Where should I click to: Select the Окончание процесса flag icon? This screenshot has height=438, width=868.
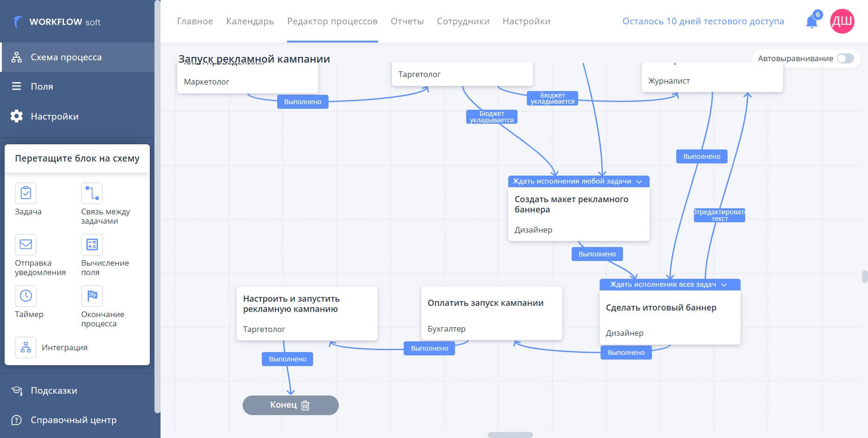pos(92,296)
